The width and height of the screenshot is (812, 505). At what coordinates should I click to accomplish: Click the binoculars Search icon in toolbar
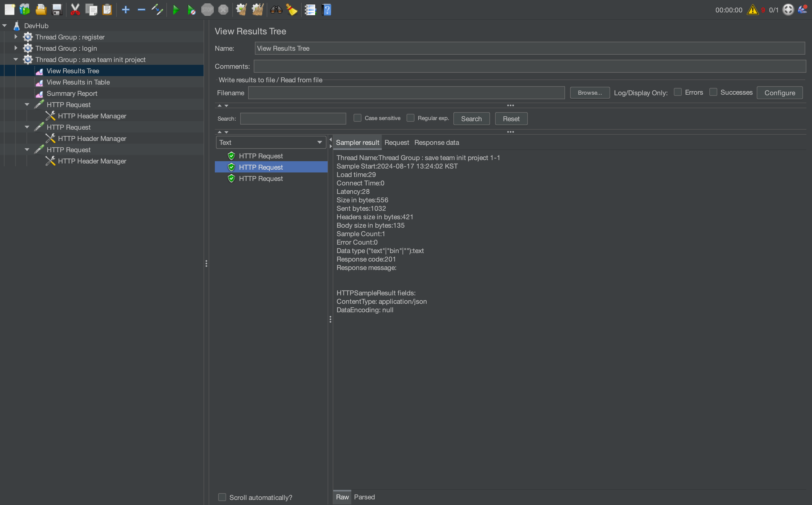click(276, 10)
